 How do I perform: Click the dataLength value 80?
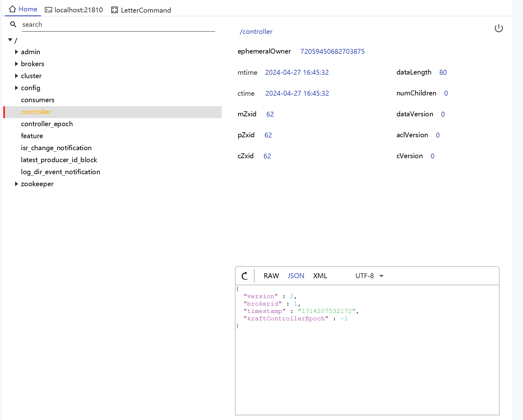(x=443, y=72)
